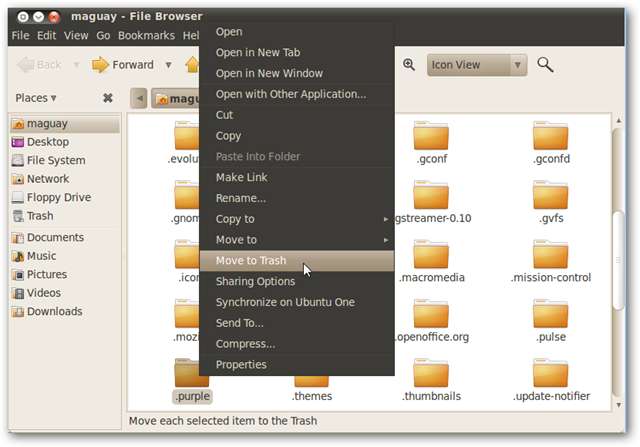
Task: Expand the Forward history dropdown arrow
Action: (168, 64)
